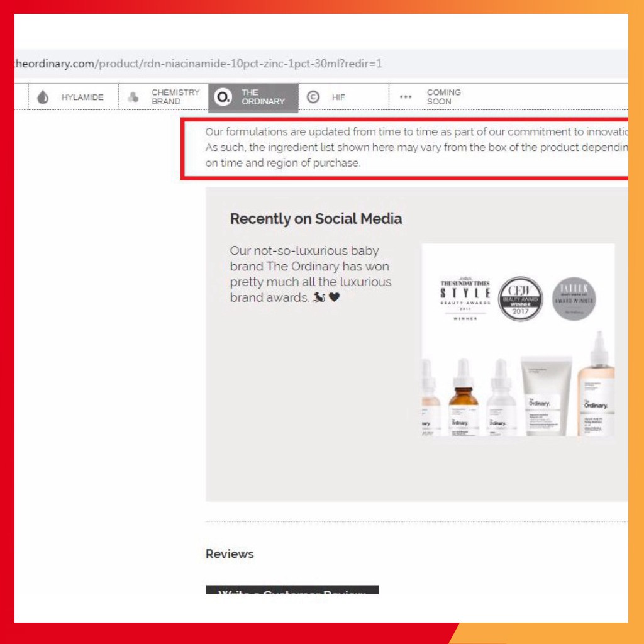Open the COMING SOON tab text
644x644 pixels.
(443, 97)
